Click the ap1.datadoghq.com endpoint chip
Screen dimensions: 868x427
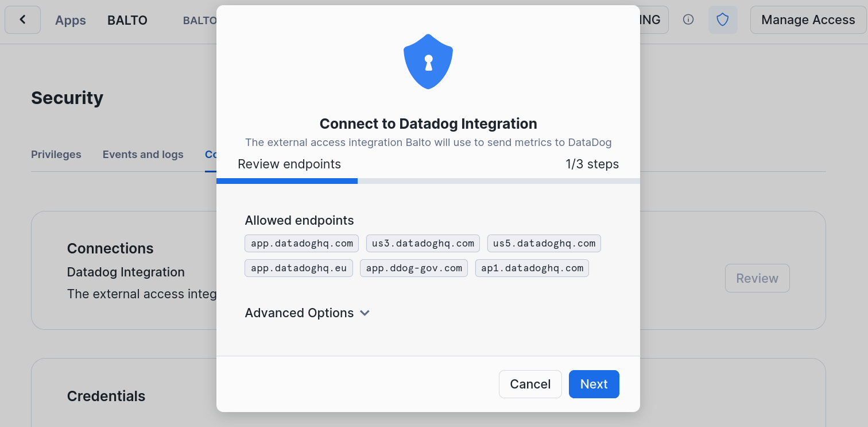(x=532, y=268)
